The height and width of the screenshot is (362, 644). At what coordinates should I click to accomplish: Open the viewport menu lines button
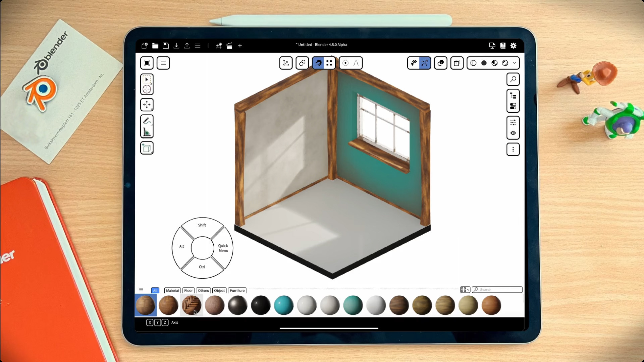click(x=163, y=63)
